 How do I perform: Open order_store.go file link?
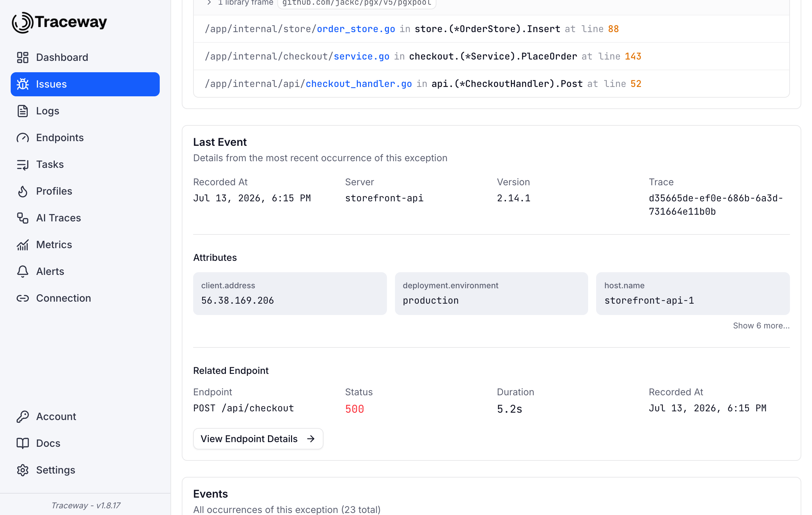tap(356, 29)
